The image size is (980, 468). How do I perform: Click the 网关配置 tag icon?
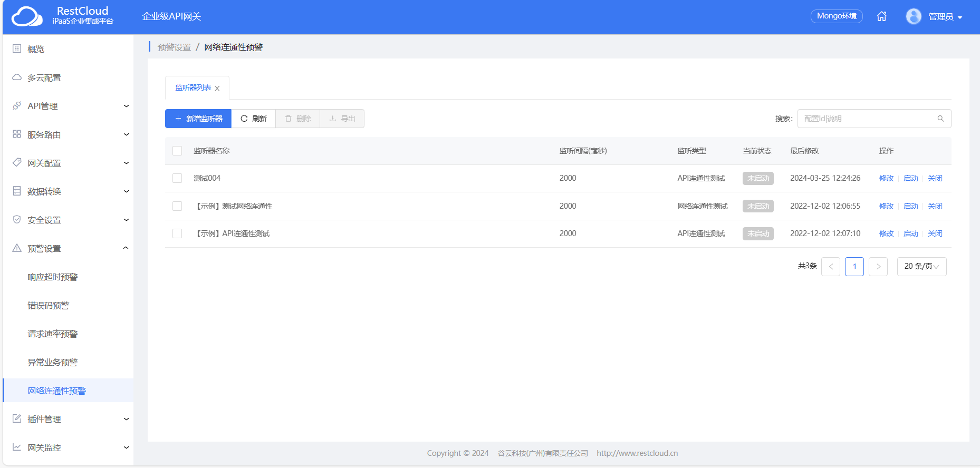pos(17,163)
